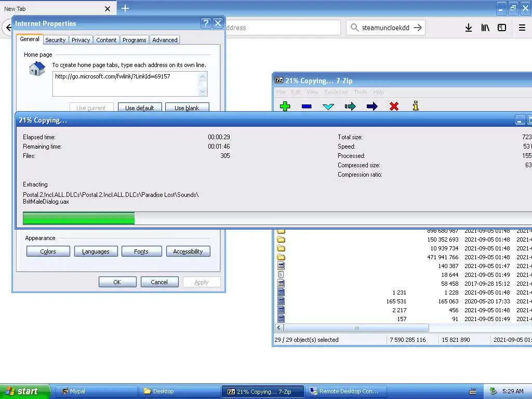
Task: Open the Windows start button
Action: pos(25,391)
